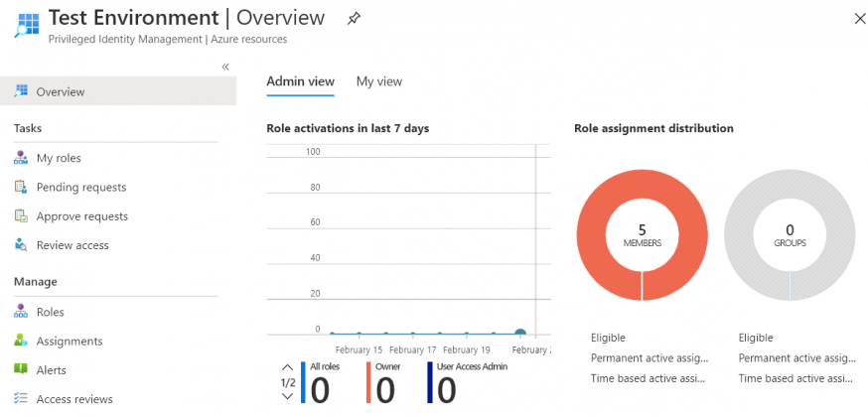
Task: Go to previous legend page arrow
Action: point(288,368)
